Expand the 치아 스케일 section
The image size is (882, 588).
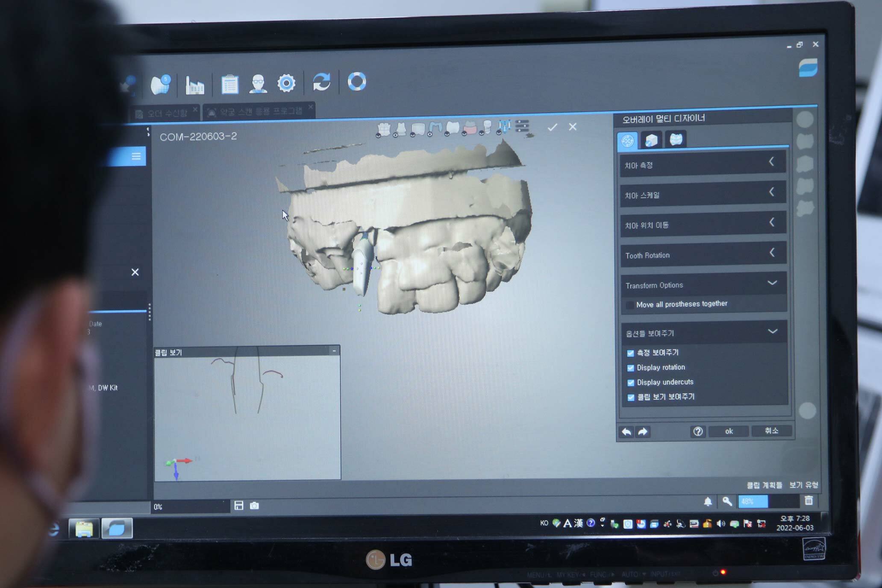703,194
